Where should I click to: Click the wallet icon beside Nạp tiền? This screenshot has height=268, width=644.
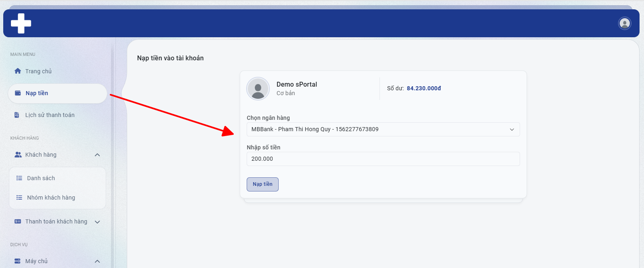(x=18, y=93)
